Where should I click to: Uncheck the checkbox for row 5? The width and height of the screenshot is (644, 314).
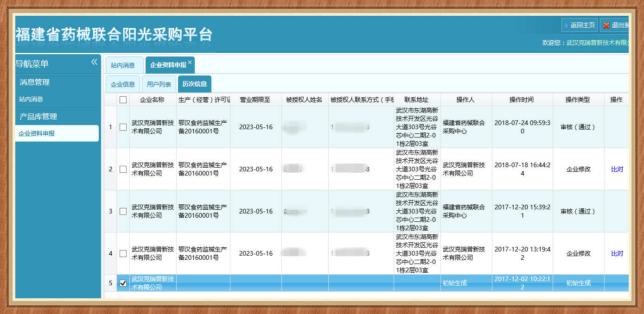123,283
